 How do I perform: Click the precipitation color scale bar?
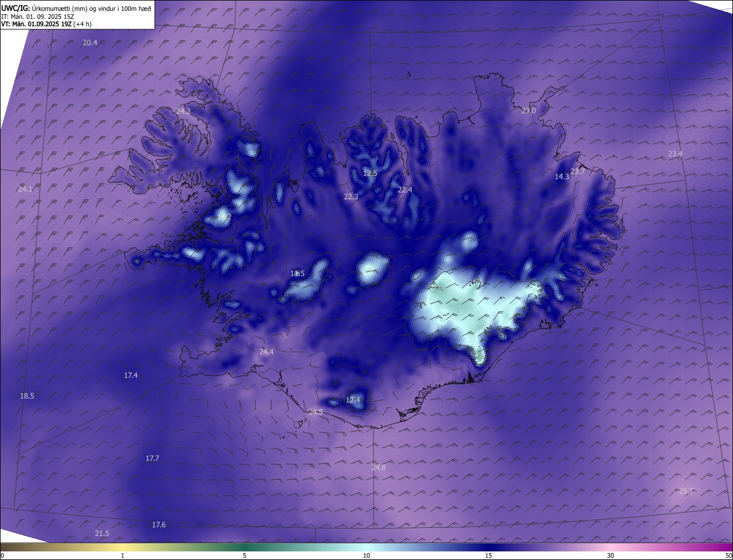[x=366, y=547]
